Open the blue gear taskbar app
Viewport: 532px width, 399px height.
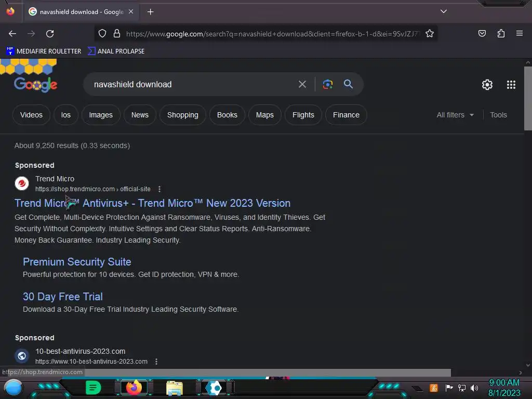point(214,388)
